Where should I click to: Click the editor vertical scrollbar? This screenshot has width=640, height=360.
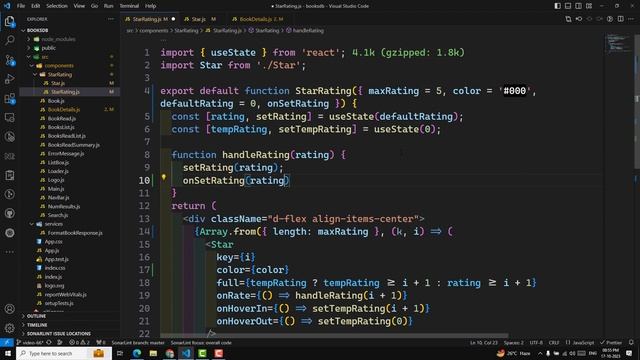637,102
